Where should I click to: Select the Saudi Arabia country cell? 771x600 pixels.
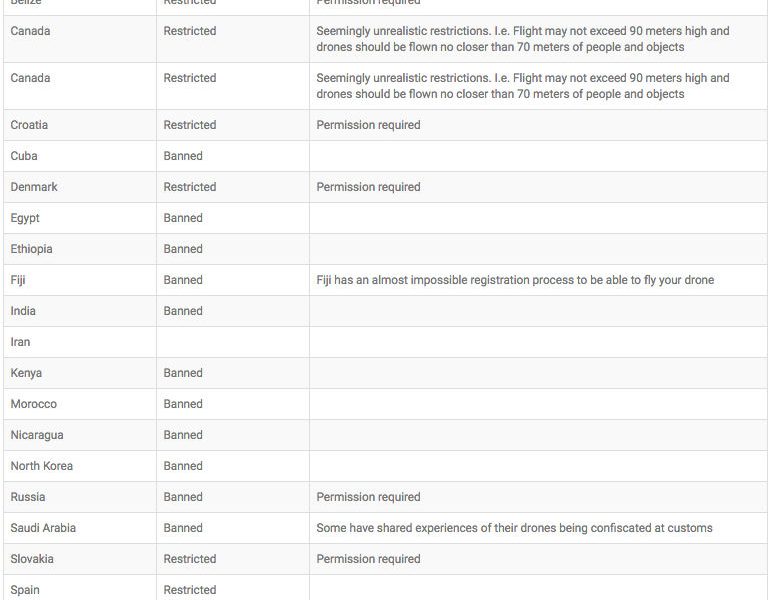[43, 528]
